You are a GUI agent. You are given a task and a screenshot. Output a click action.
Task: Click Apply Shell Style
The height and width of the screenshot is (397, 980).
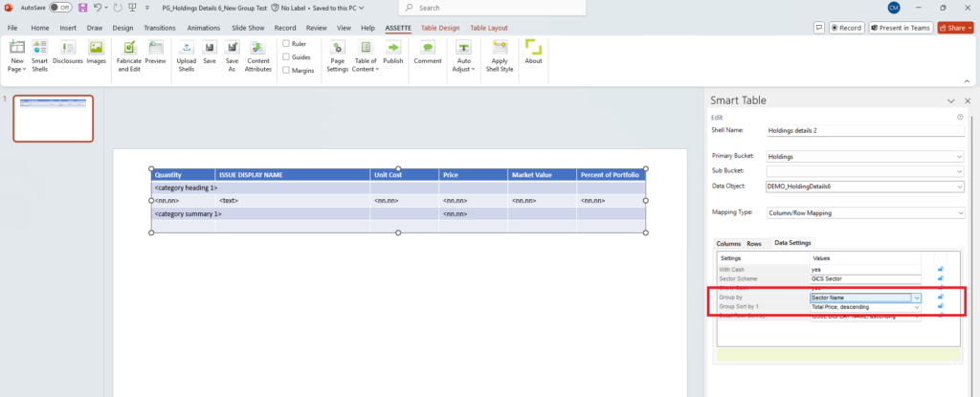[x=500, y=56]
